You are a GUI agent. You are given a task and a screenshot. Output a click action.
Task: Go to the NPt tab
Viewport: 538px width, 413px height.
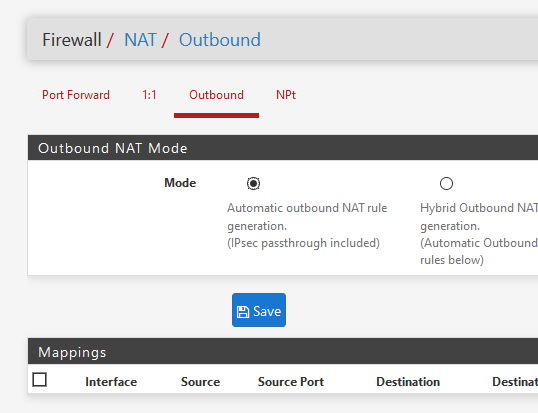[x=286, y=95]
